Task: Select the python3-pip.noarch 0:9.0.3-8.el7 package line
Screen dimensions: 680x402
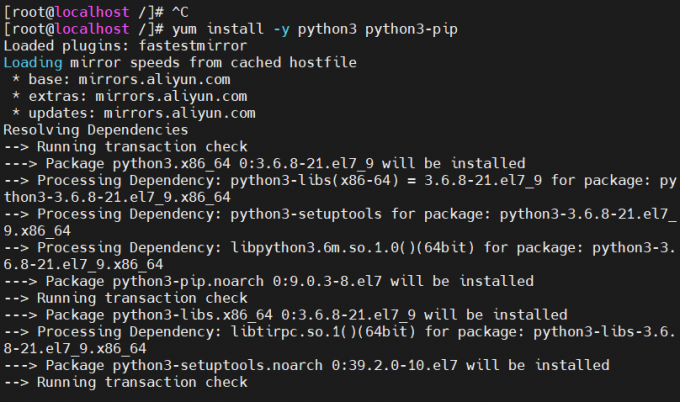Action: click(x=269, y=281)
